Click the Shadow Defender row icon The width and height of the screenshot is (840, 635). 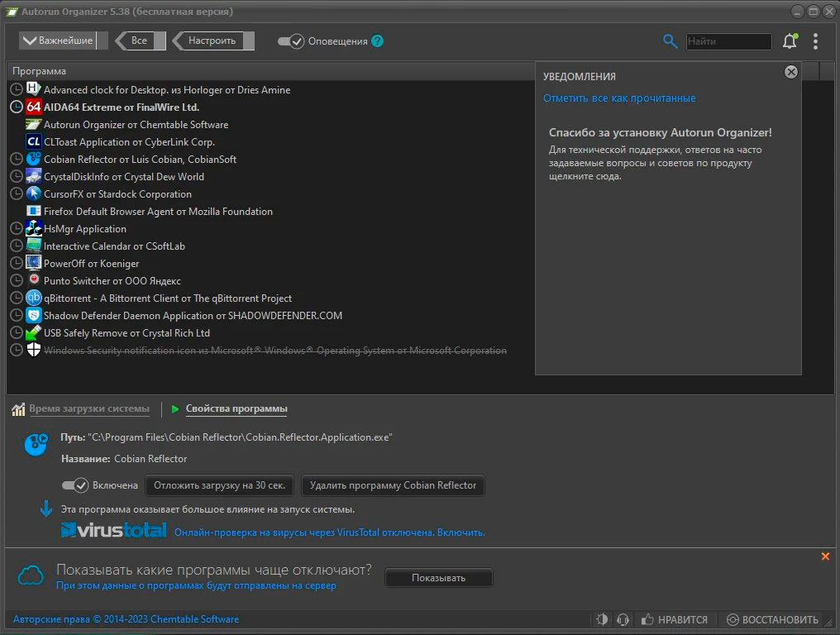(x=34, y=315)
